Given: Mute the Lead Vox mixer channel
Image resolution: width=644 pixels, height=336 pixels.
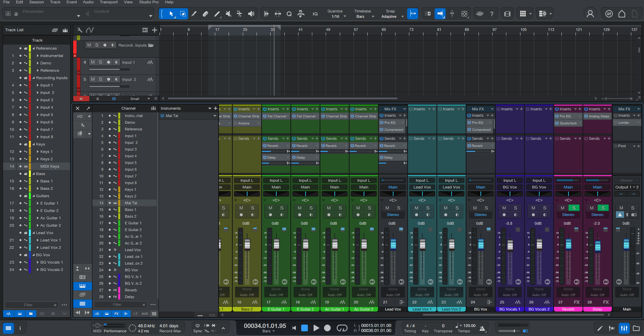Looking at the screenshot, I should click(387, 208).
